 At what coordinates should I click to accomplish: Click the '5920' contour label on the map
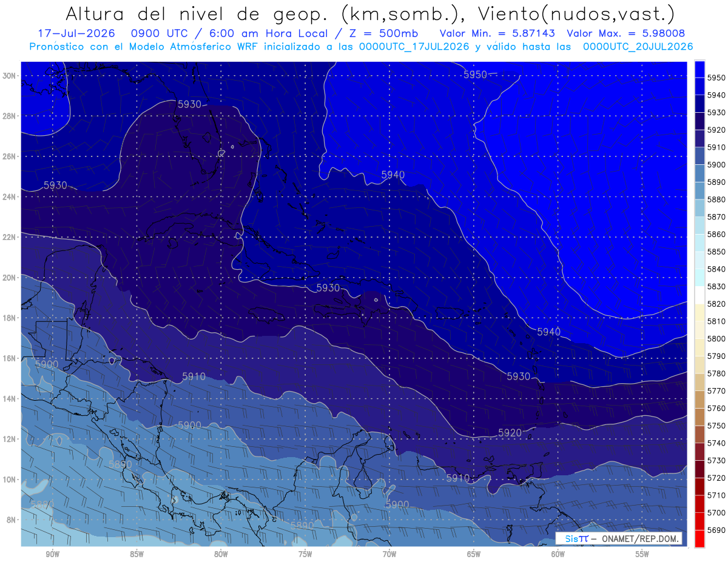pyautogui.click(x=510, y=433)
